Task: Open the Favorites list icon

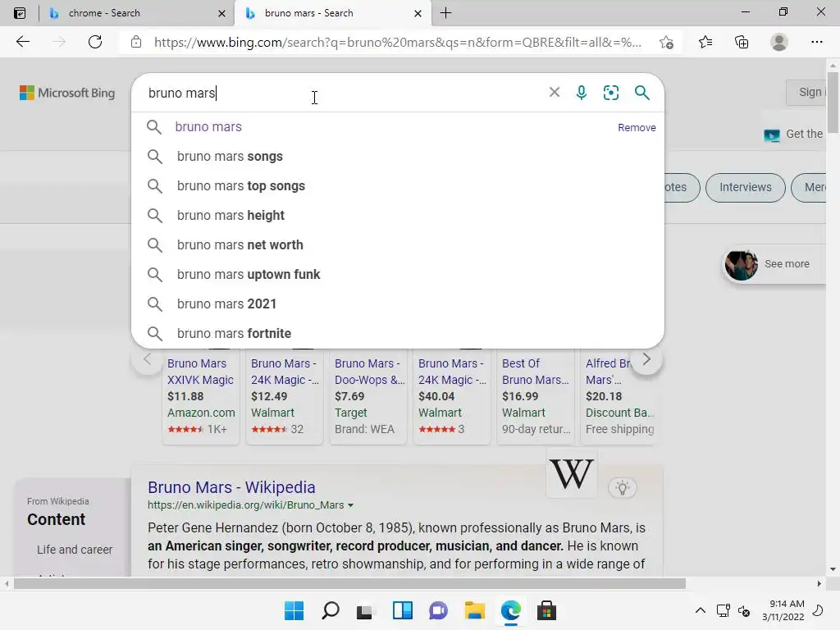Action: [x=705, y=42]
